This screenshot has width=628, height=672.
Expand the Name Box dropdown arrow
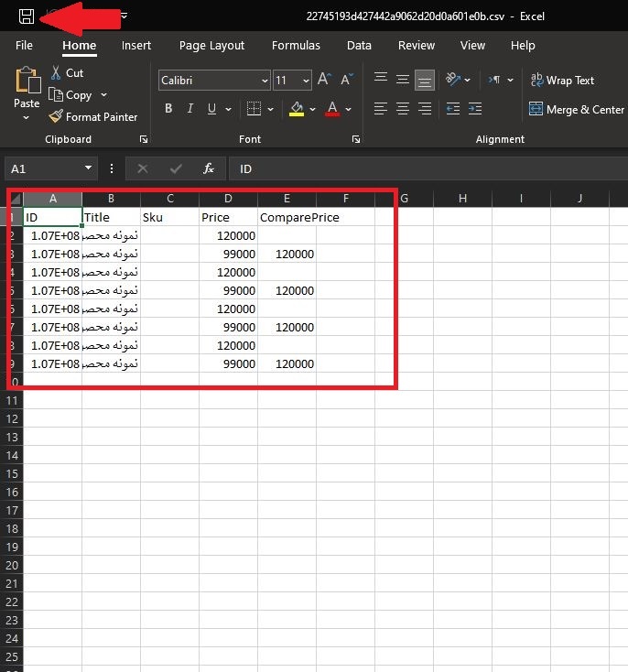click(89, 168)
